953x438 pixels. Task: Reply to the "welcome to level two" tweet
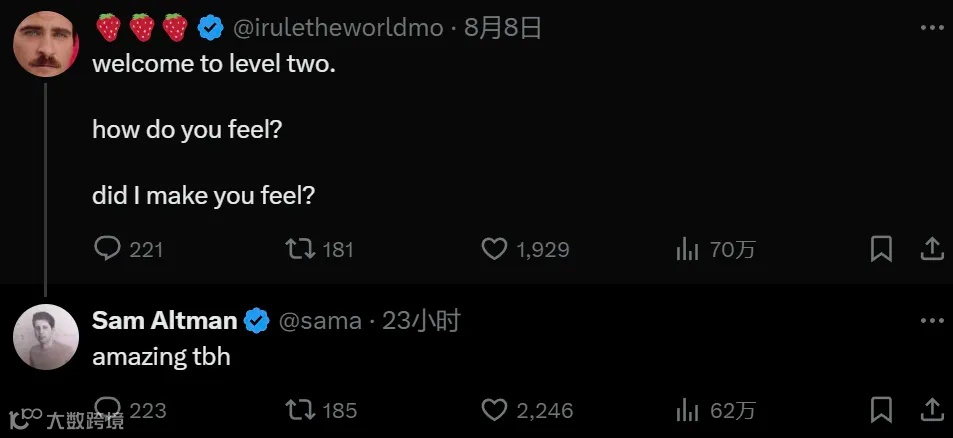click(x=107, y=248)
